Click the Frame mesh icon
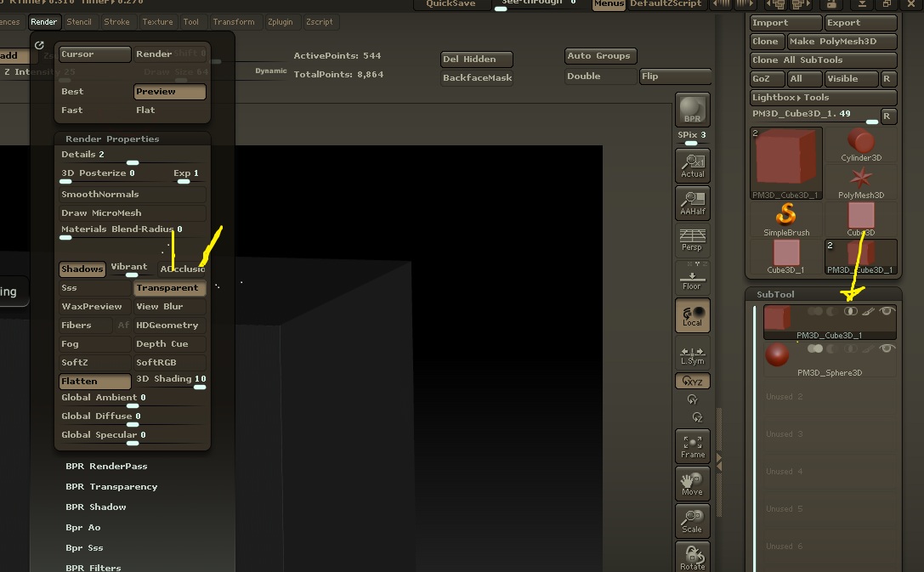 [693, 446]
